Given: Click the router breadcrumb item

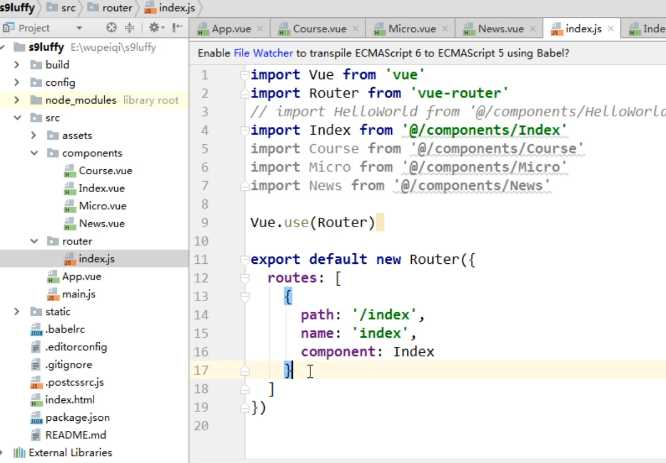Looking at the screenshot, I should [110, 8].
